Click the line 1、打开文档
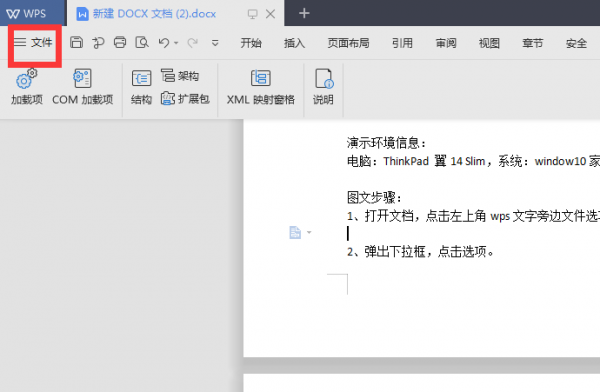This screenshot has height=392, width=600. (x=473, y=216)
